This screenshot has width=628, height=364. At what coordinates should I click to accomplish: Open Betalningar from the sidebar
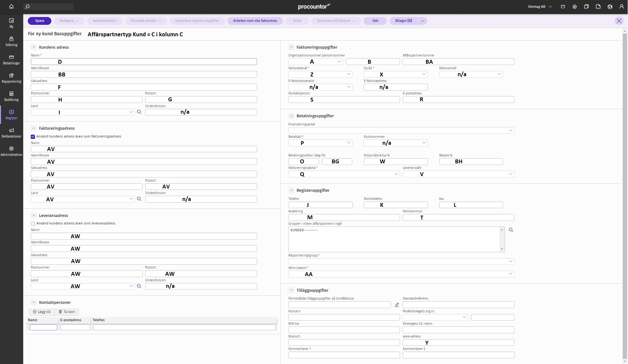coord(11,59)
